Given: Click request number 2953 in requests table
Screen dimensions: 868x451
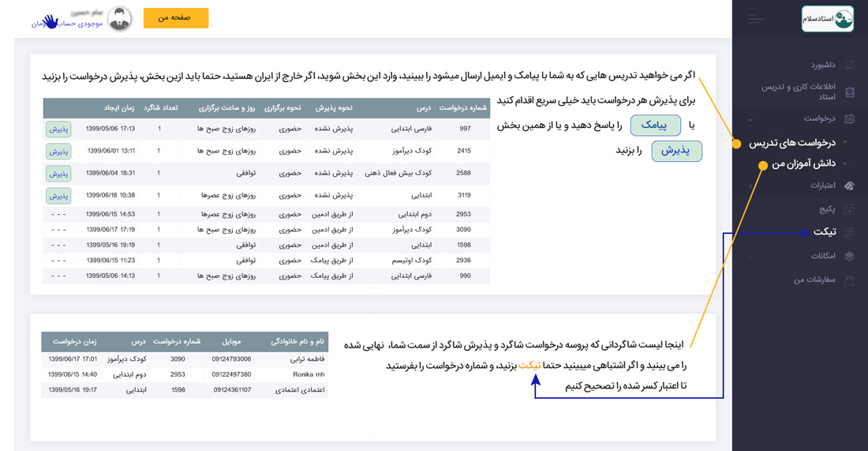Looking at the screenshot, I should click(463, 214).
